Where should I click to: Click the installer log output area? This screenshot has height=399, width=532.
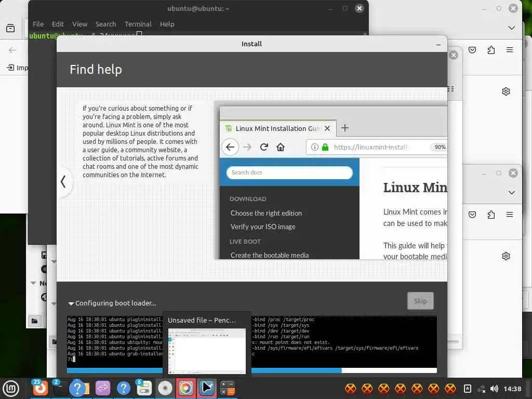point(252,341)
